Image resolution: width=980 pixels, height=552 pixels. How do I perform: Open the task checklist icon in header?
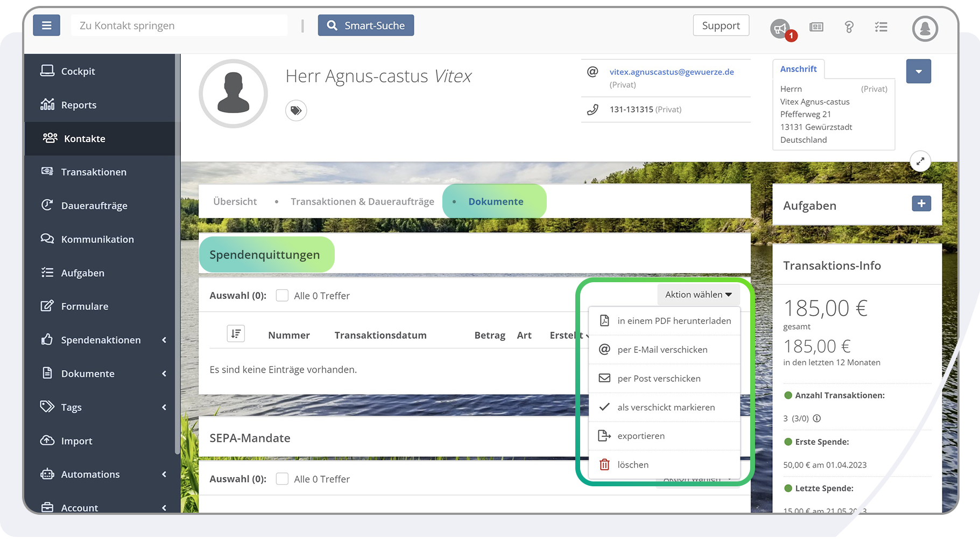click(881, 27)
